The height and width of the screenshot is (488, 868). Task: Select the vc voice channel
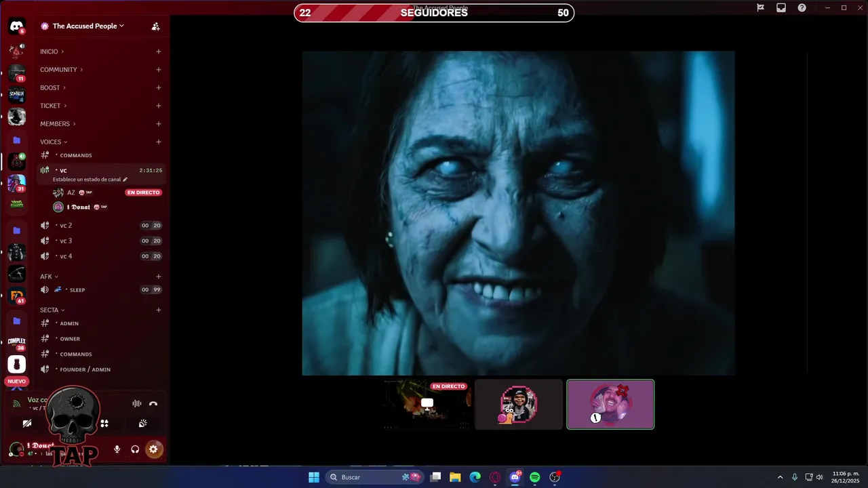(101, 170)
